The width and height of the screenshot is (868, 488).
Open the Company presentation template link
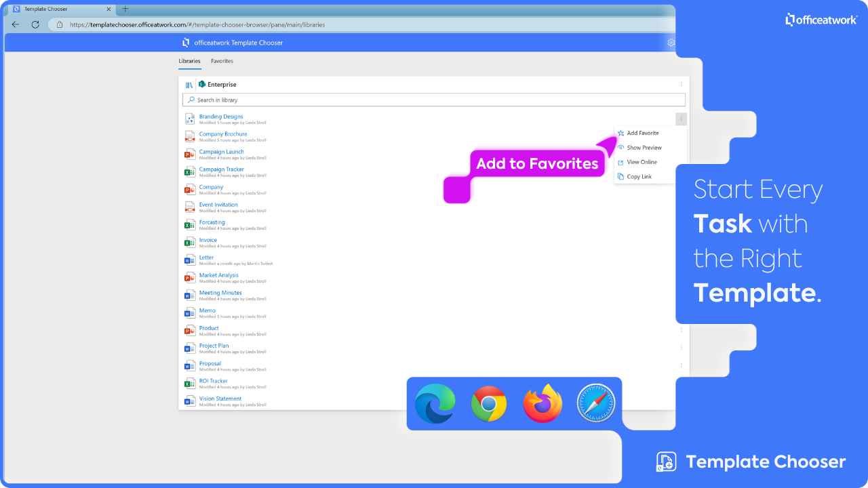(x=211, y=187)
